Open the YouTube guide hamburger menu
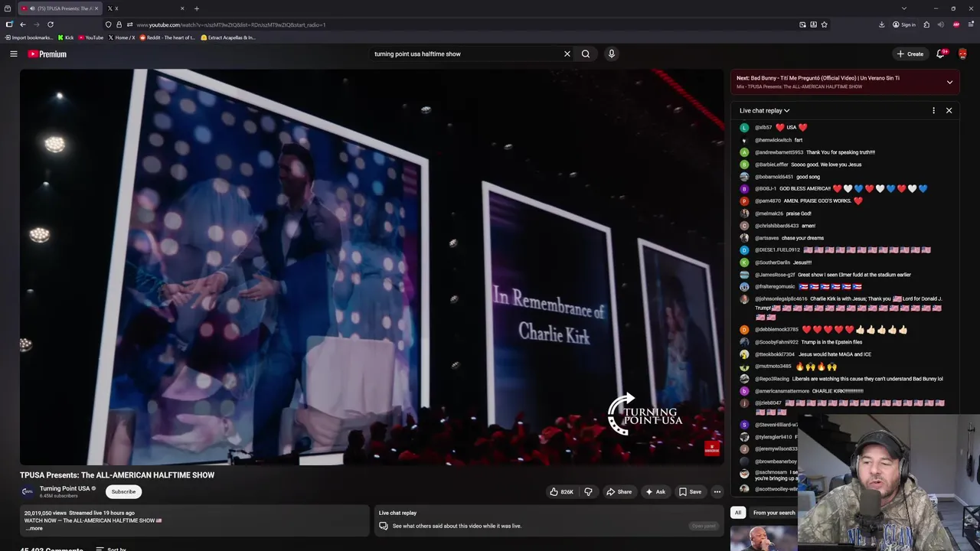This screenshot has width=980, height=551. 13,54
